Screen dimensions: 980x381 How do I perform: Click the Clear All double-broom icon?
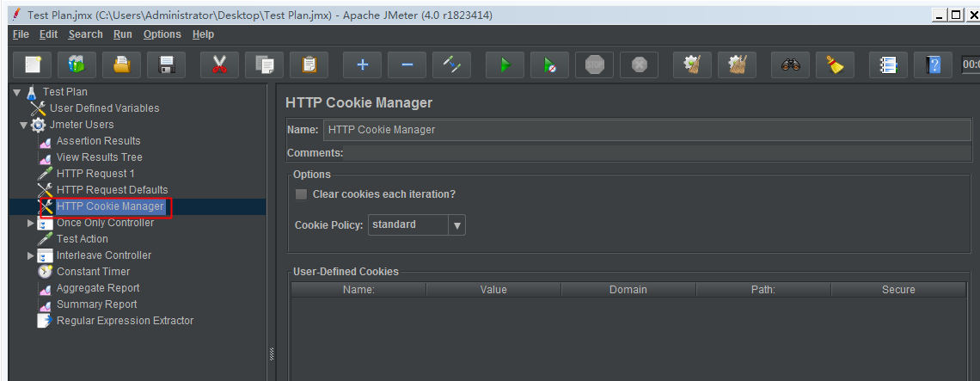tap(737, 65)
